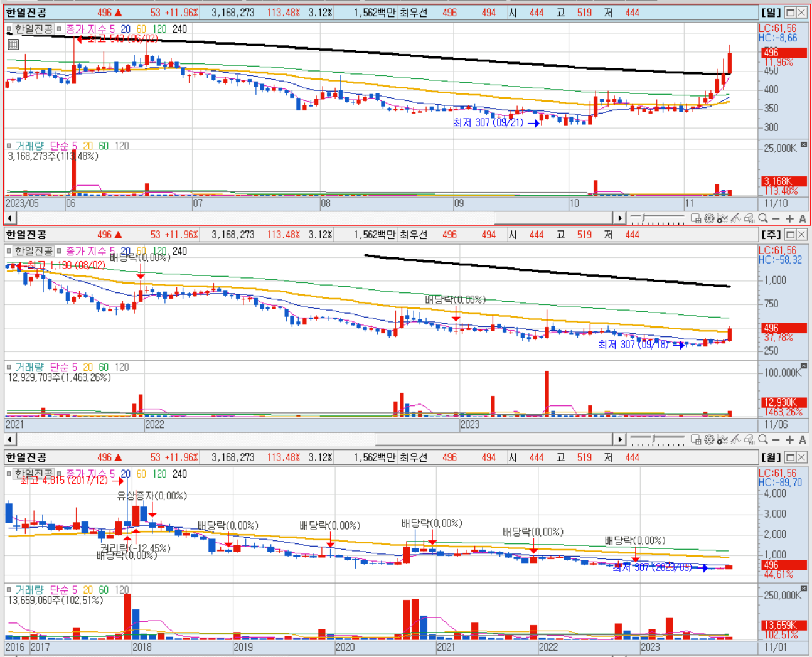Open indicator add icon in weekly chart toolbar
The width and height of the screenshot is (812, 657).
point(722,440)
